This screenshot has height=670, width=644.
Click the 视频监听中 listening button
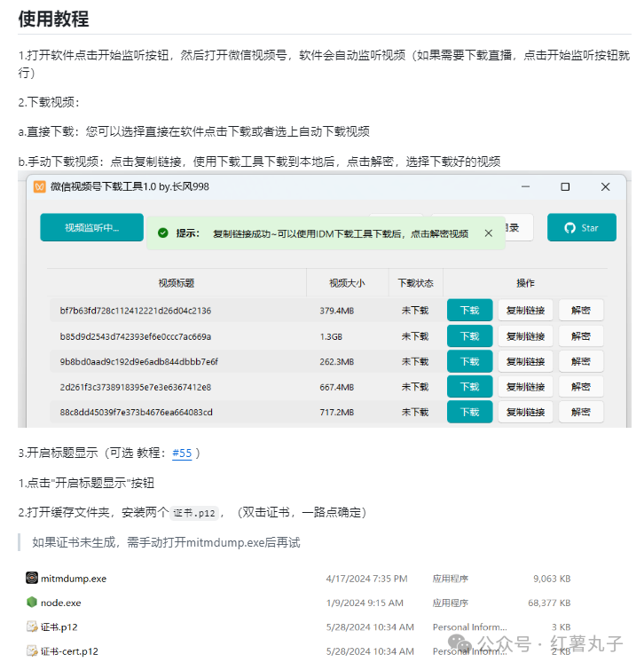[92, 228]
